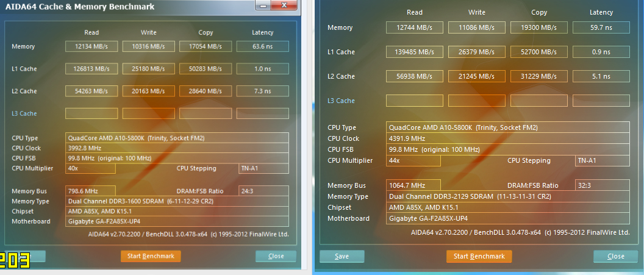Screen dimensions: 644x275
Task: Click the 7.3 ns L2 latency field
Action: (262, 91)
